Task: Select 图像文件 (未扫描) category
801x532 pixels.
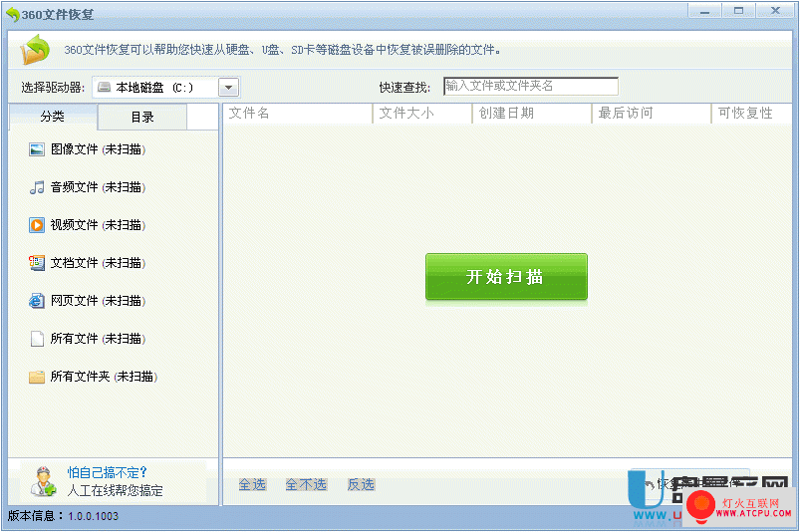Action: (88, 149)
